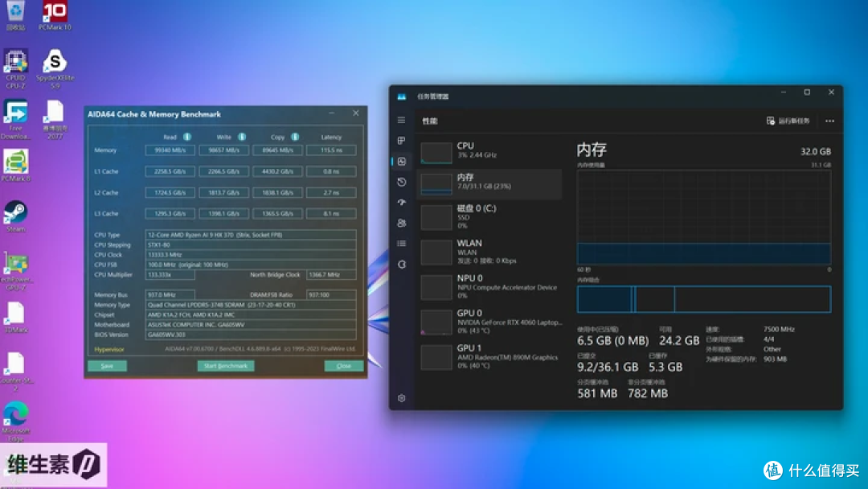Click the L2 Cache Copy 1838.1 GB/s cell
The width and height of the screenshot is (868, 489).
point(277,193)
